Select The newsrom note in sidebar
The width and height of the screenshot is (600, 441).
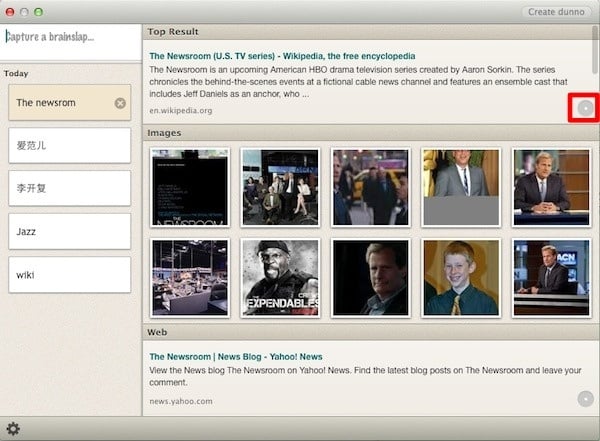60,103
